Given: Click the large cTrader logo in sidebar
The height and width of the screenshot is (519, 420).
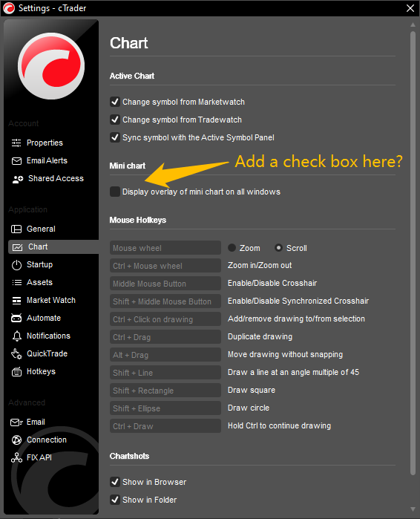Looking at the screenshot, I should [51, 66].
